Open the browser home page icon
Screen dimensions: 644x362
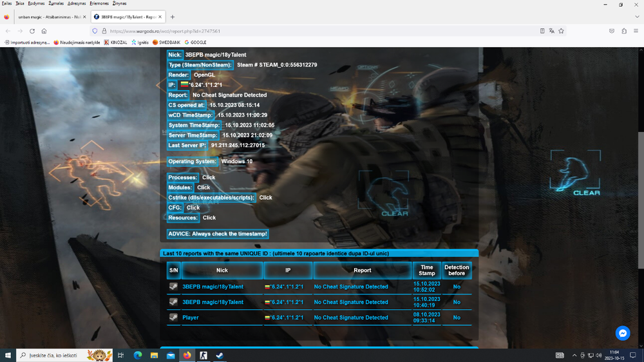click(44, 31)
